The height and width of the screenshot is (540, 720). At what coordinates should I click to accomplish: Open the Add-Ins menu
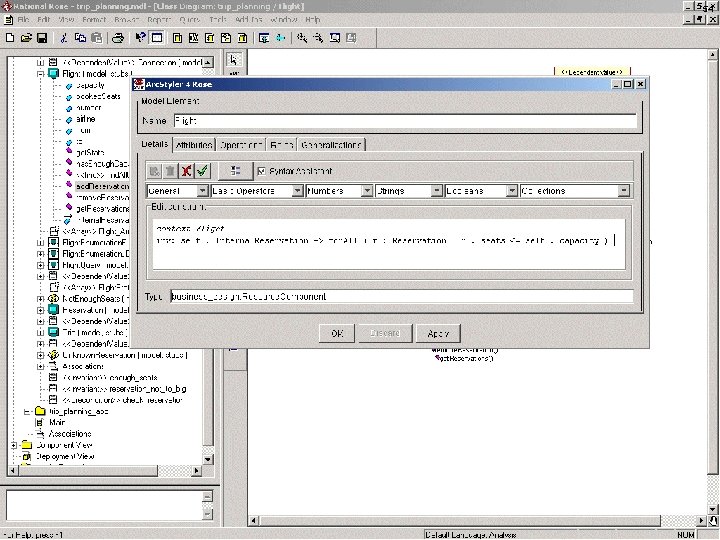(248, 20)
